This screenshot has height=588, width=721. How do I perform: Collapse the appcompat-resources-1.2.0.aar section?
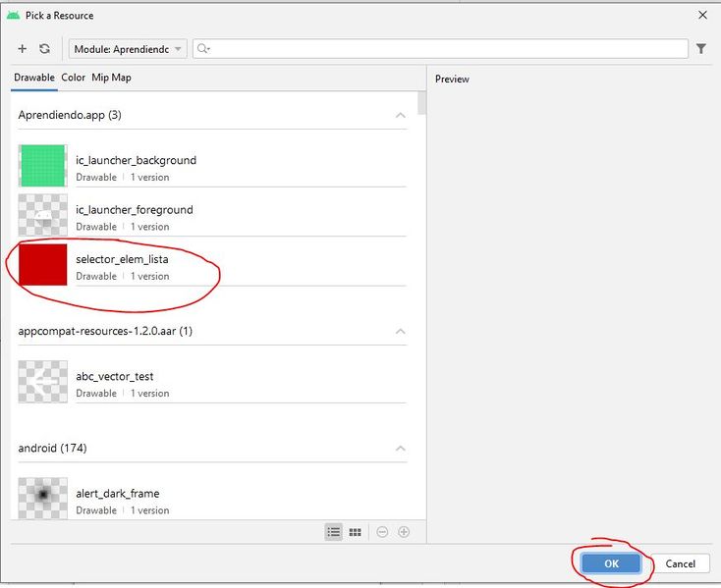(401, 331)
